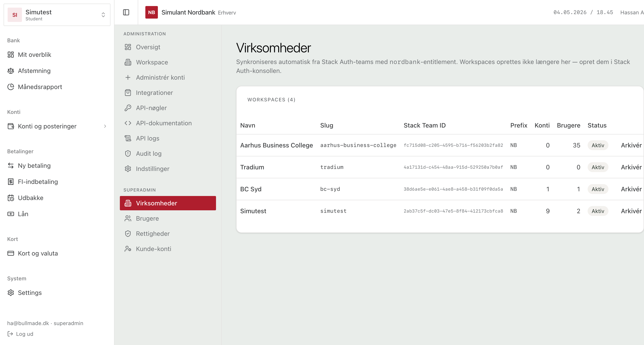Viewport: 644px width, 345px height.
Task: Click the Simutest Stack Team ID
Action: click(x=453, y=211)
